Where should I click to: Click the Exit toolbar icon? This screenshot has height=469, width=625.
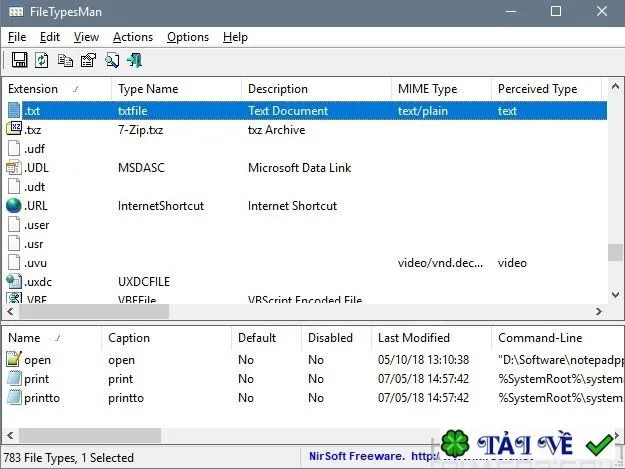[135, 61]
